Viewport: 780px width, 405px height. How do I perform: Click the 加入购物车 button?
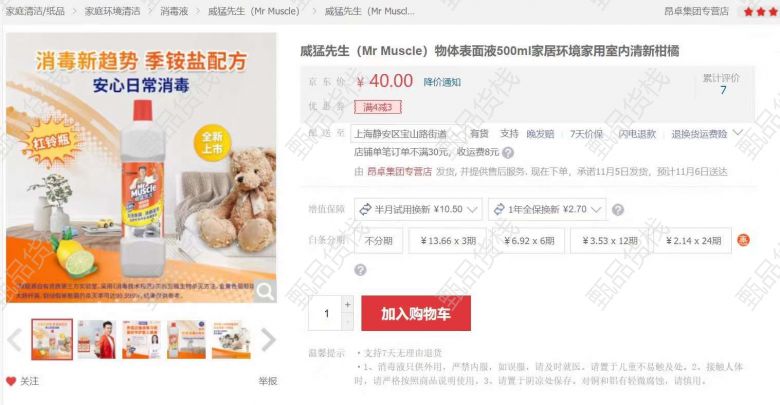(416, 313)
